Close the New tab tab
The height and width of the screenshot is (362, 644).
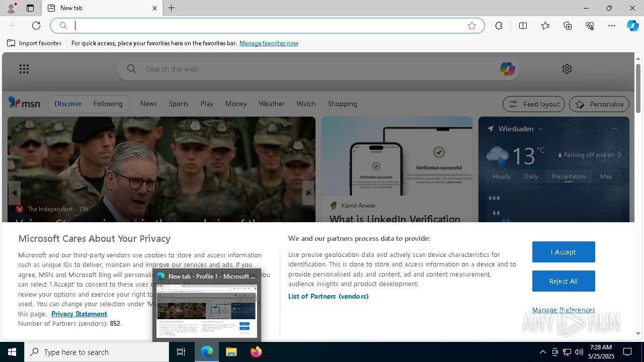click(x=154, y=8)
